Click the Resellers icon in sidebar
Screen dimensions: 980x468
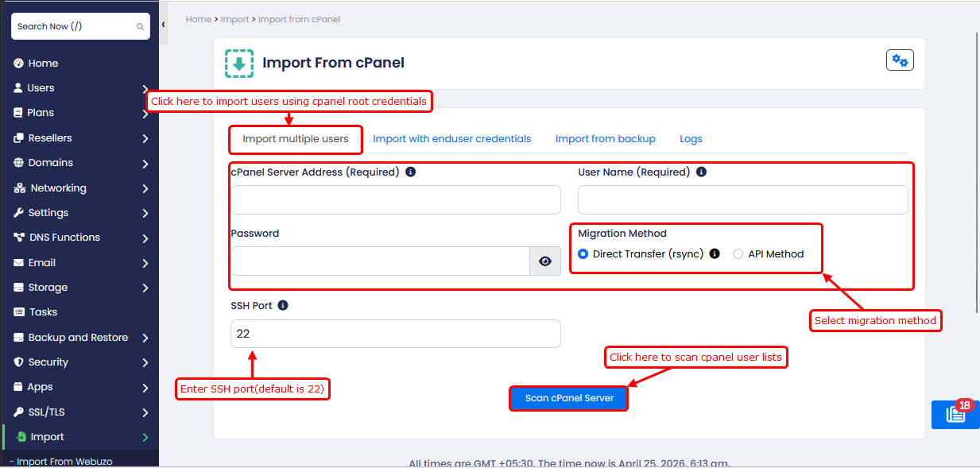(x=18, y=138)
